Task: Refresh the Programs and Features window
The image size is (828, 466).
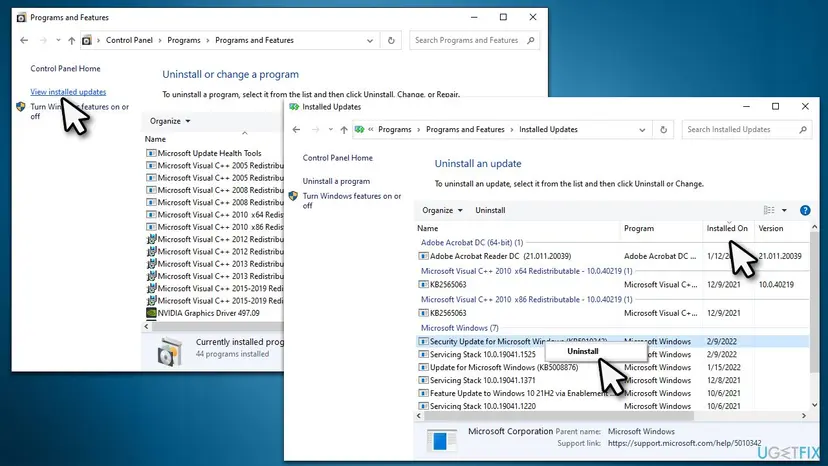Action: (391, 40)
